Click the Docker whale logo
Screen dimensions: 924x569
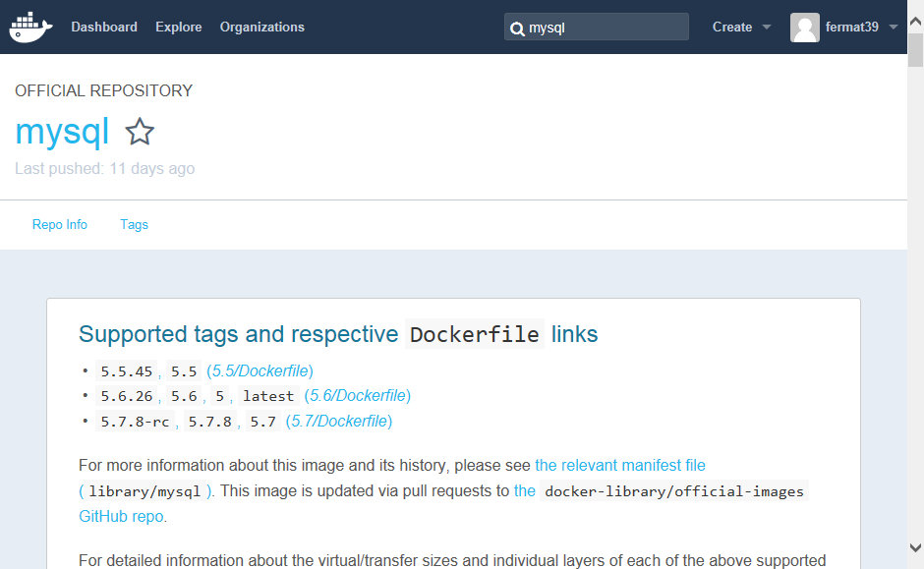(x=30, y=28)
